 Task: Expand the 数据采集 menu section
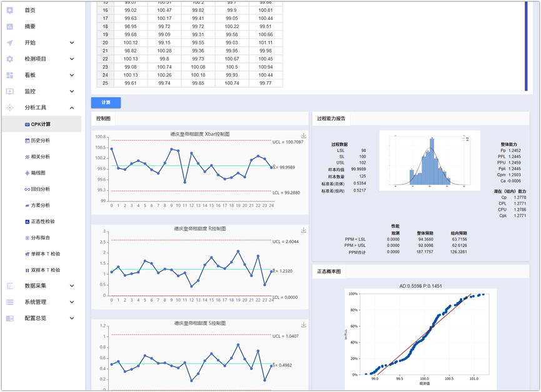tap(72, 286)
